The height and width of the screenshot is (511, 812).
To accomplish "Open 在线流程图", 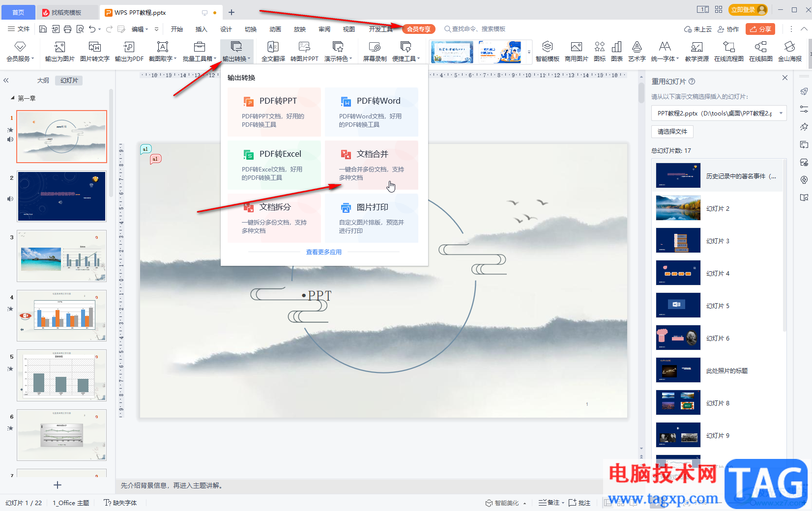I will pos(728,52).
